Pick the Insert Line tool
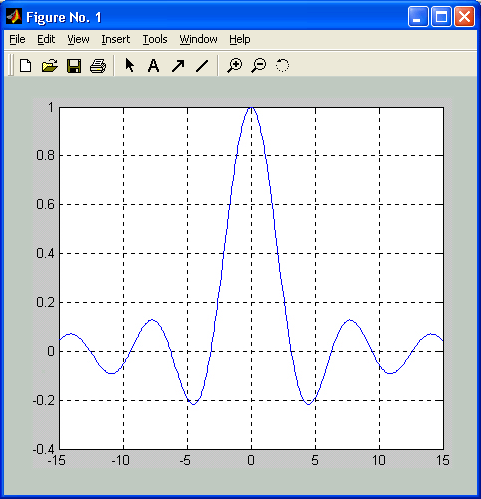The width and height of the screenshot is (481, 499). (x=202, y=66)
